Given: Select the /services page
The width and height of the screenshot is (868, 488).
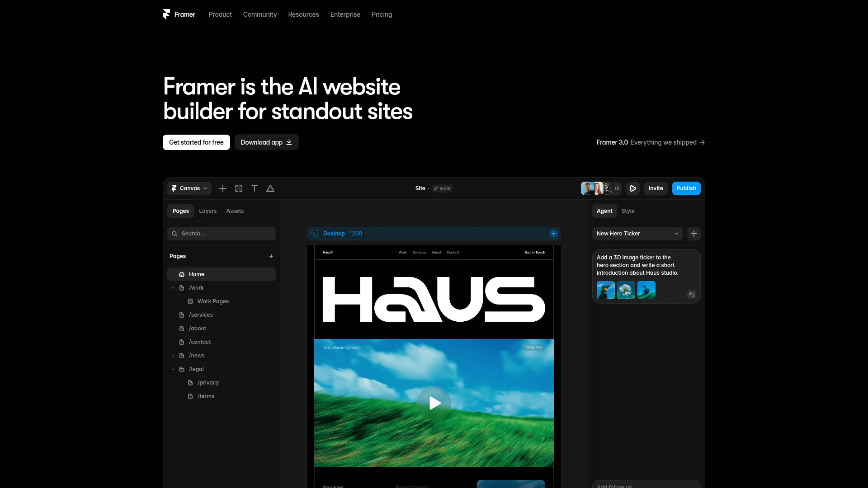Looking at the screenshot, I should (x=201, y=315).
